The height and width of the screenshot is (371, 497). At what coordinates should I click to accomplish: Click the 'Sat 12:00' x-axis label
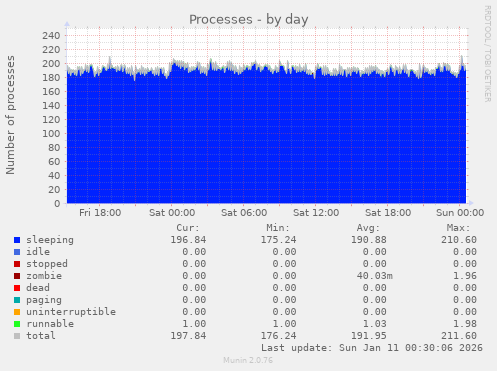point(316,213)
